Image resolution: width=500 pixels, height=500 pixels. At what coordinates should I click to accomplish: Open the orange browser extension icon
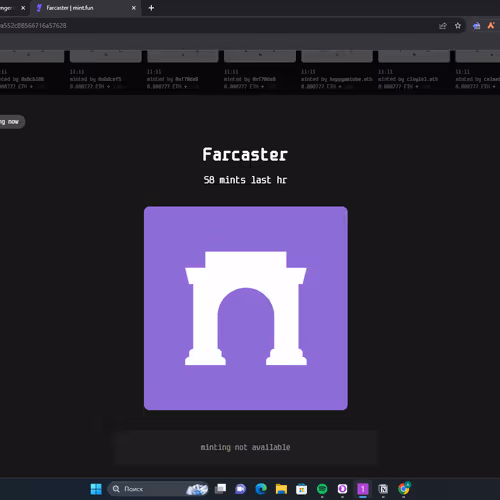(x=491, y=25)
